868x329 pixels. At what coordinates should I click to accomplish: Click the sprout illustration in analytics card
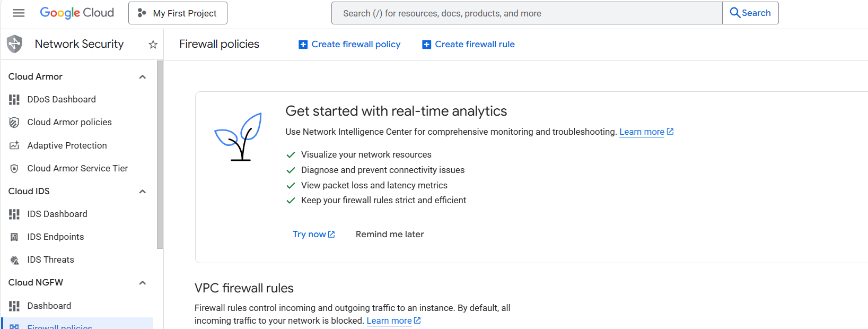[x=238, y=137]
